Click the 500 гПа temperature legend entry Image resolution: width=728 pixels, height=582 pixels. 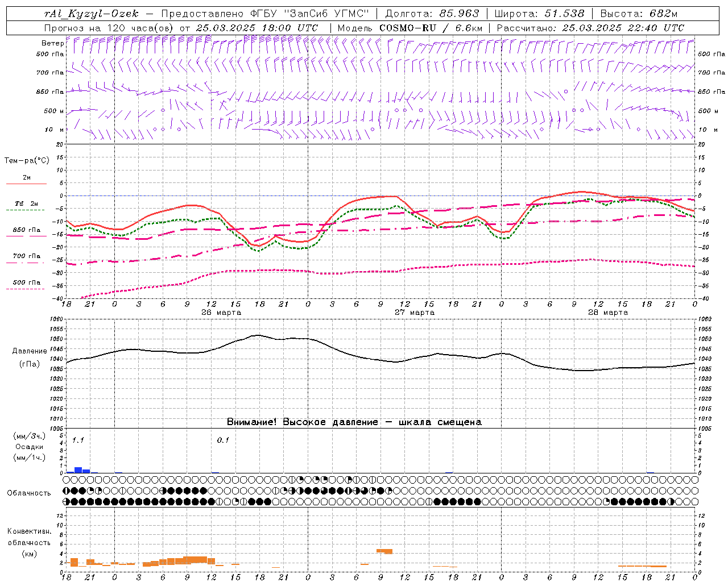click(27, 282)
